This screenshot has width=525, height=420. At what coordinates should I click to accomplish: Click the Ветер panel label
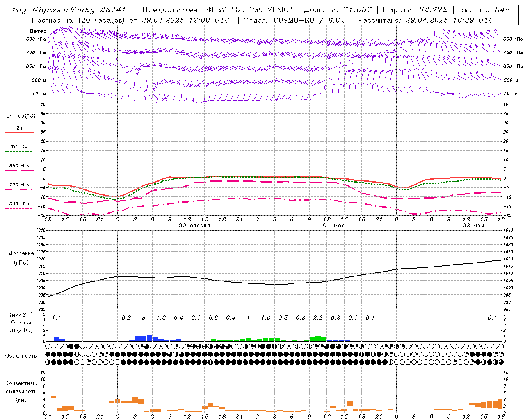tap(38, 31)
